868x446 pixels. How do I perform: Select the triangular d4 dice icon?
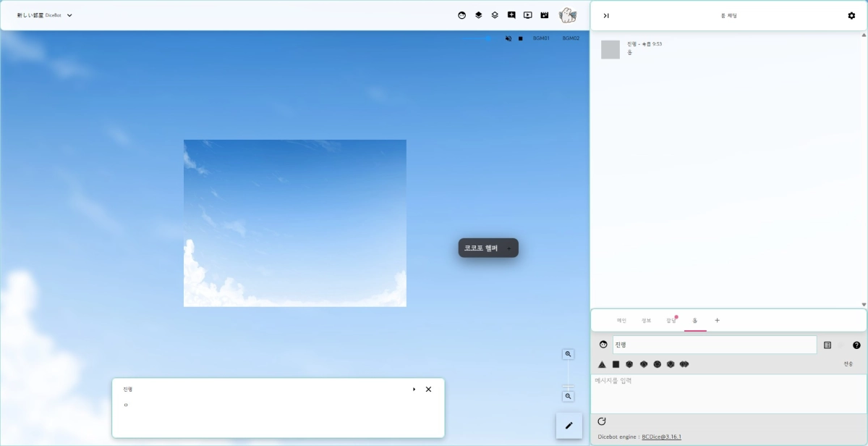tap(602, 364)
